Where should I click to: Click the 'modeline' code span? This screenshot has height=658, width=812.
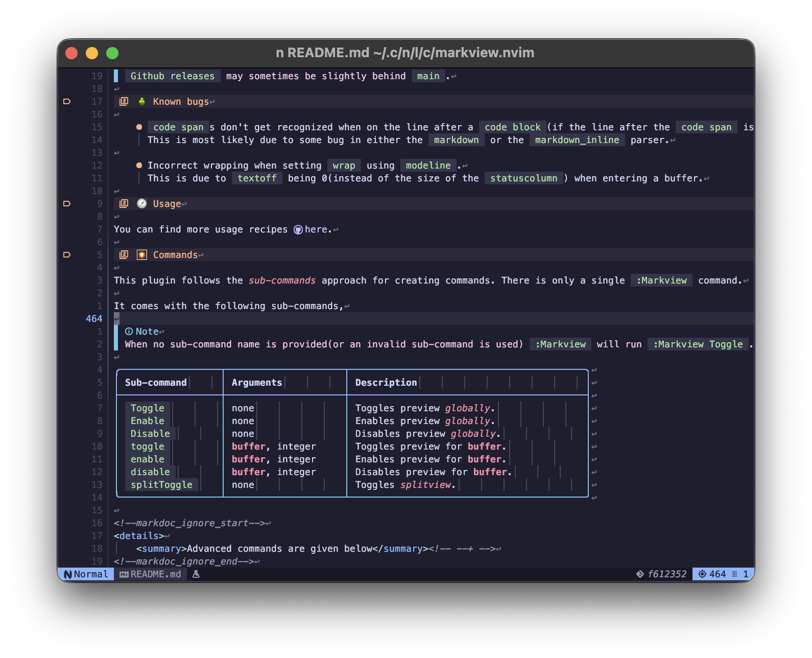pos(428,166)
